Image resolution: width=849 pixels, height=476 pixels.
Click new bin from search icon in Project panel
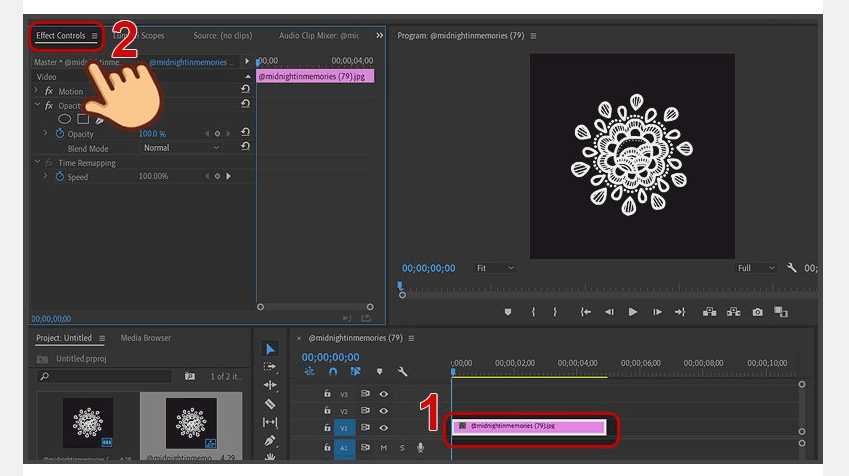pos(190,376)
